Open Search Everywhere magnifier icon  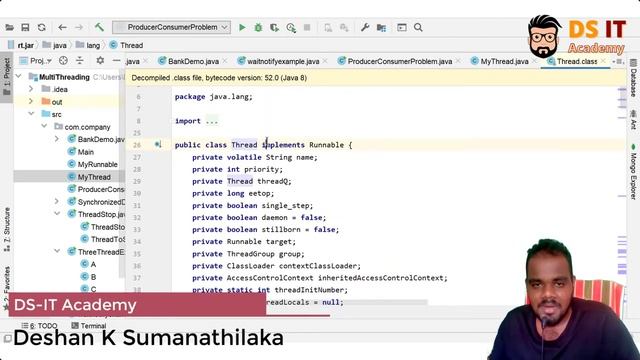coord(418,27)
